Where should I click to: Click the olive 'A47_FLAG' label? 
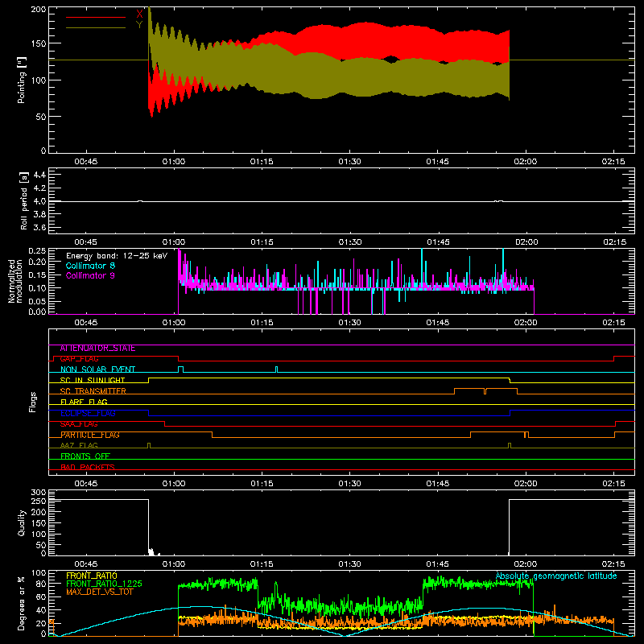tap(79, 445)
